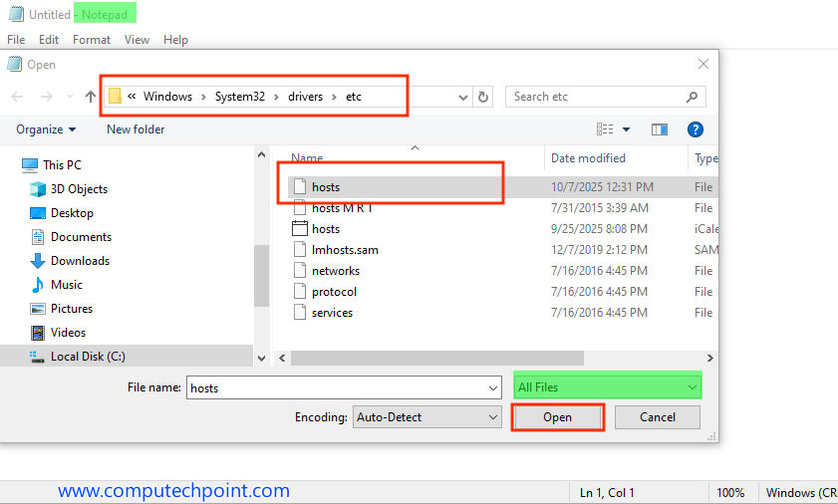Open the address bar history dropdown
Screen dimensions: 838x504
[463, 97]
